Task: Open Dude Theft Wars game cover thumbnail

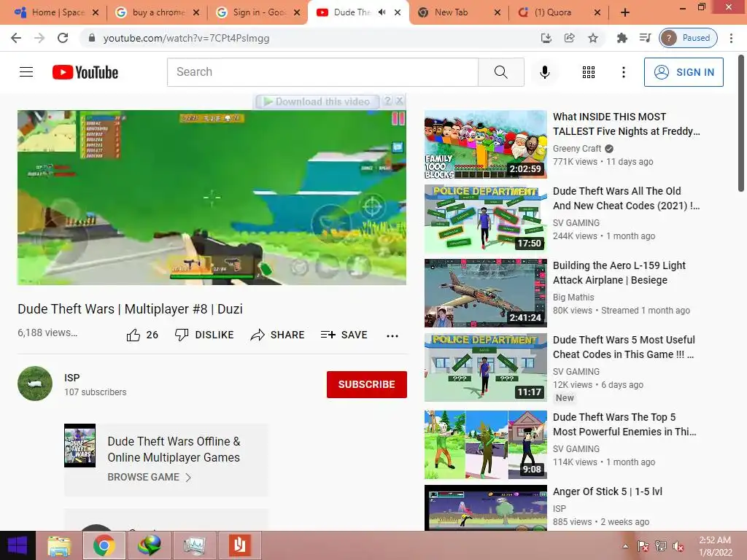Action: pyautogui.click(x=80, y=446)
